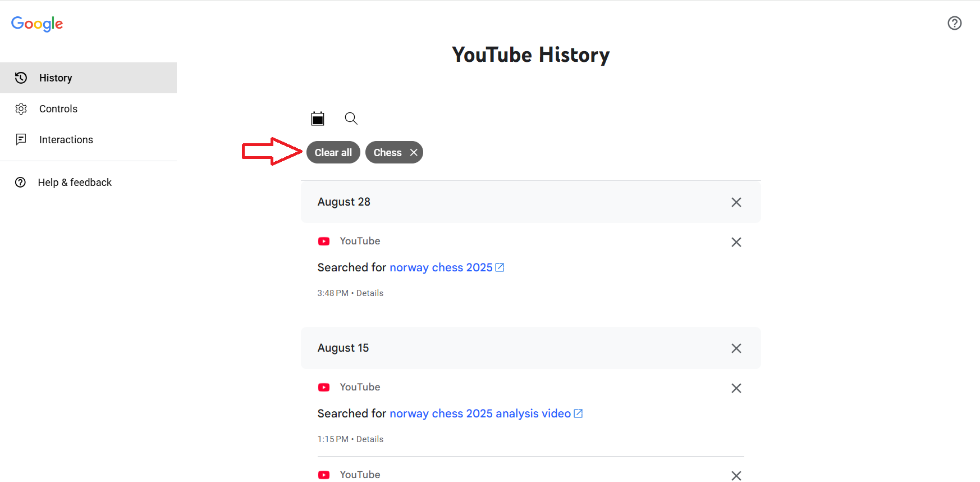
Task: Delete the norway chess 2025 search entry
Action: pos(736,242)
